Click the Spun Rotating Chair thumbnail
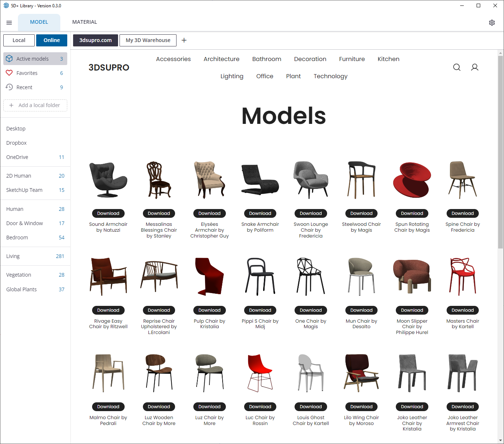 coord(412,180)
